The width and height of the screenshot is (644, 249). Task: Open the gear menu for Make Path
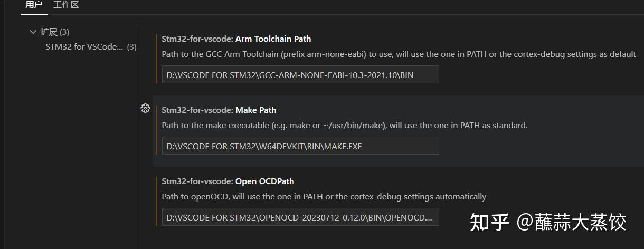click(145, 109)
